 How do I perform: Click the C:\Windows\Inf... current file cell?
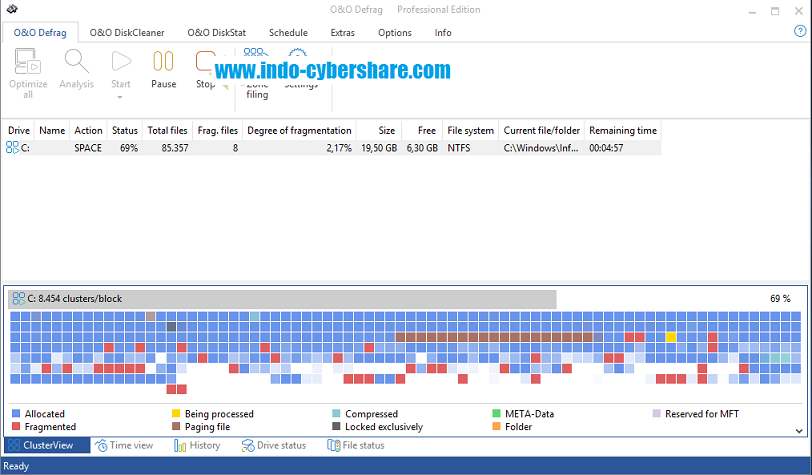click(x=541, y=148)
